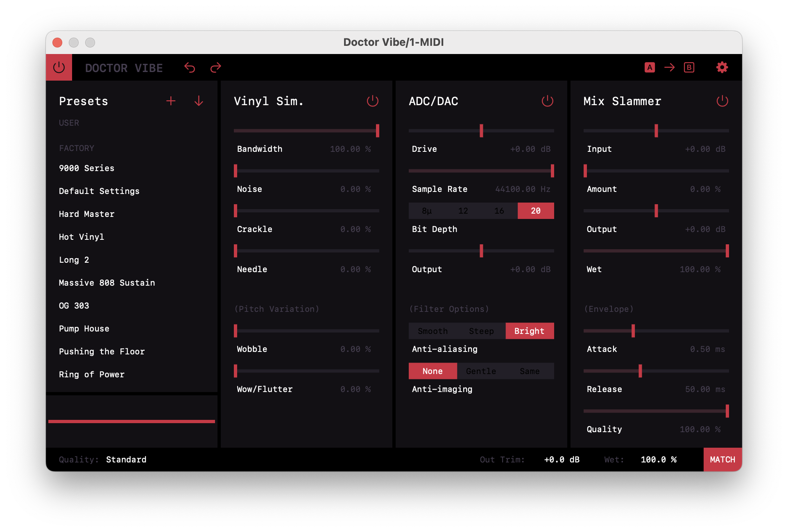Click the undo arrow icon
Viewport: 788px width, 532px height.
tap(190, 68)
